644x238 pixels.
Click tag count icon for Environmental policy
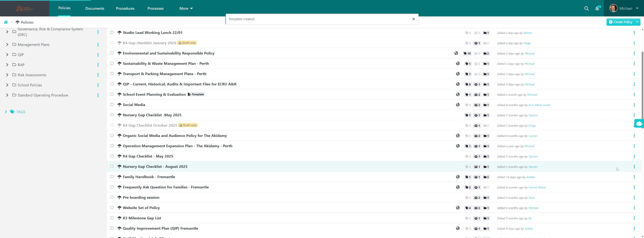[x=467, y=53]
